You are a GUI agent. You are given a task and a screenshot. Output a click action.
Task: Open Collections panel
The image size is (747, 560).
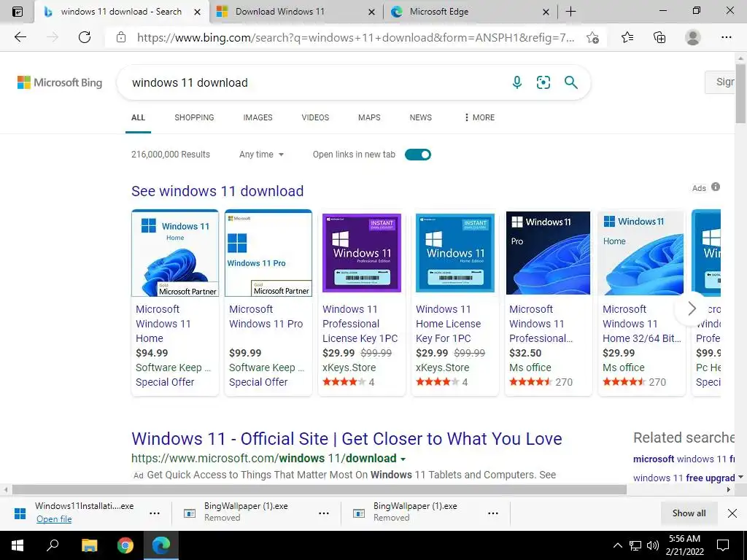coord(659,37)
